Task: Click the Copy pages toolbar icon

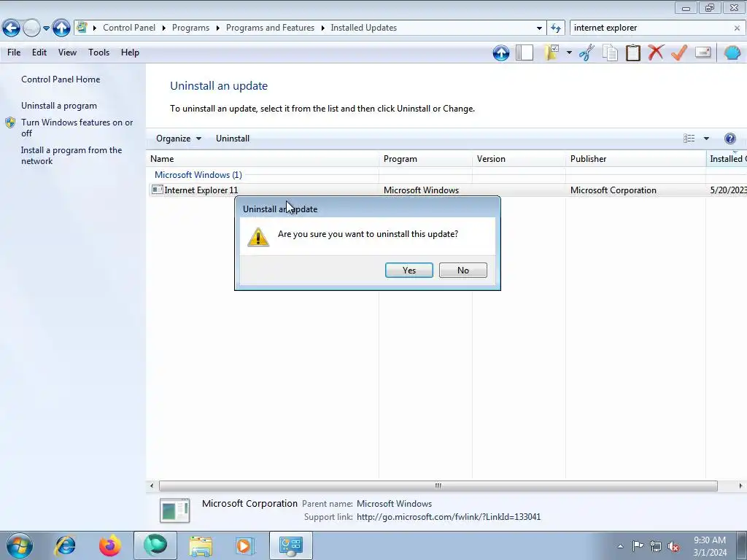Action: pos(610,52)
